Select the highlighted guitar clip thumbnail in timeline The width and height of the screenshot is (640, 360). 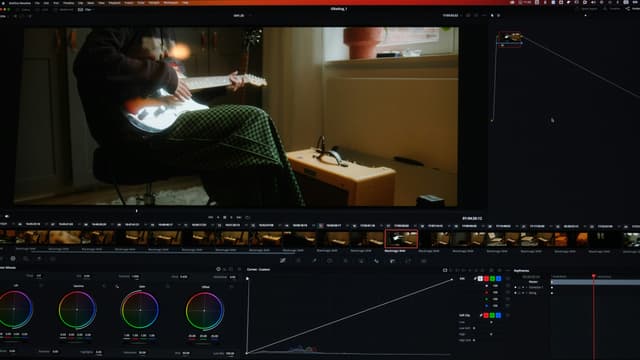[401, 239]
